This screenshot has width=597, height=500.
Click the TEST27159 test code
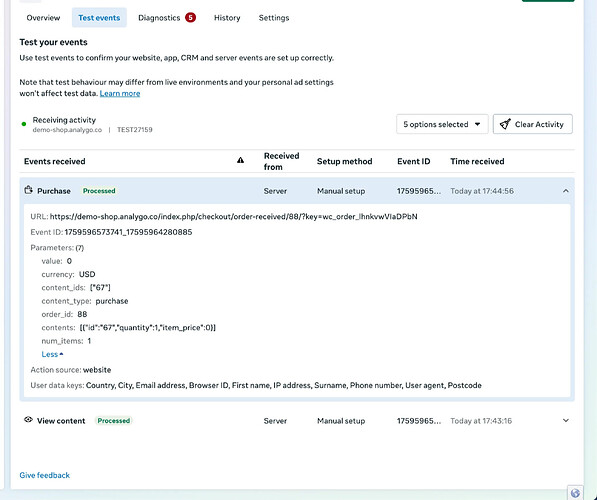click(x=135, y=130)
